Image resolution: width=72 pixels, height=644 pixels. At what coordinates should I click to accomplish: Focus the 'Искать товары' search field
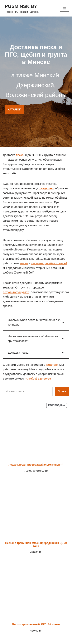click(28, 391)
